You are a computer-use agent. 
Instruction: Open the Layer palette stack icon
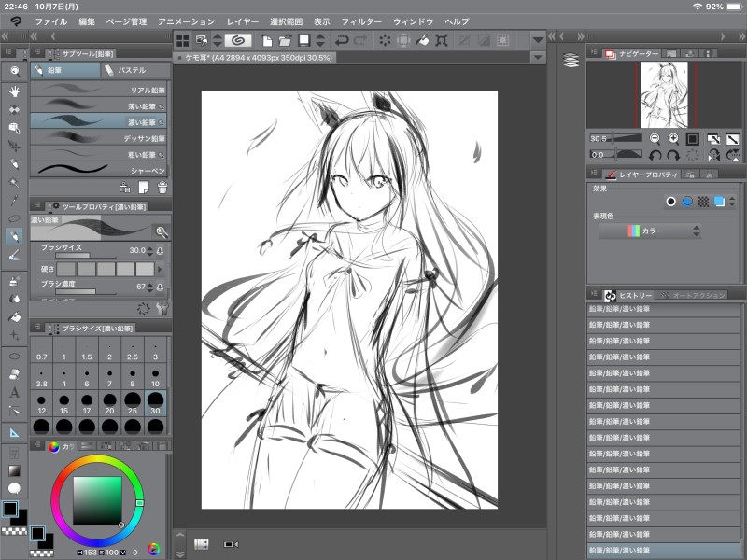click(x=571, y=60)
